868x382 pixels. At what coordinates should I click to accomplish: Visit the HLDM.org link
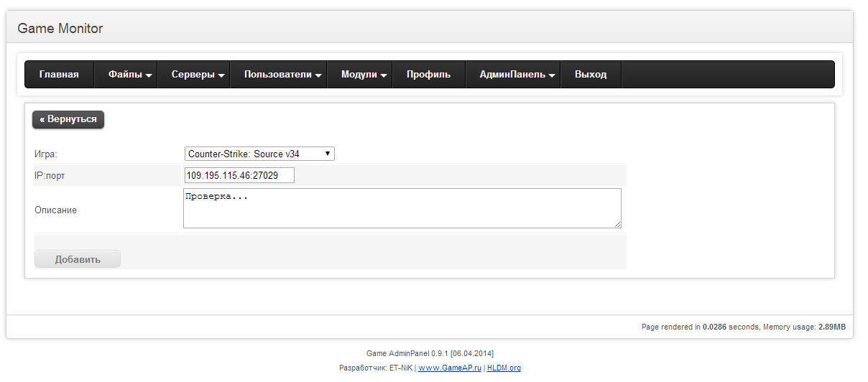click(504, 368)
